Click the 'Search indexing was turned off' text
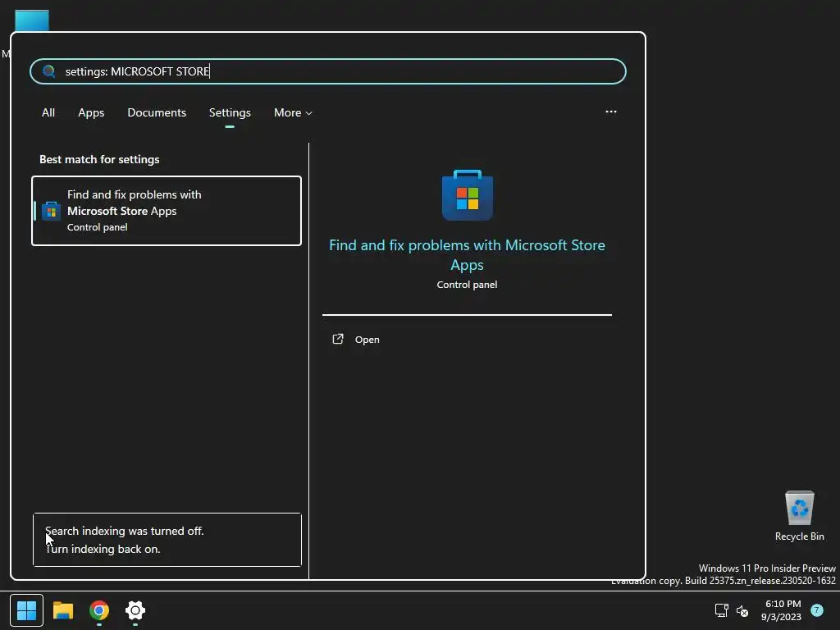 (125, 531)
